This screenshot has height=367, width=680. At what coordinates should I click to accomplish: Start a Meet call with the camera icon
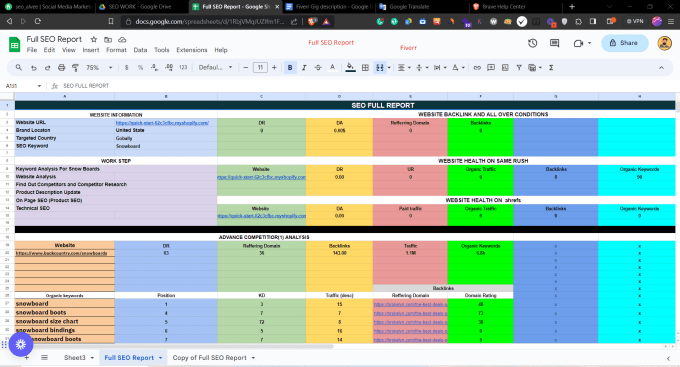tap(579, 43)
